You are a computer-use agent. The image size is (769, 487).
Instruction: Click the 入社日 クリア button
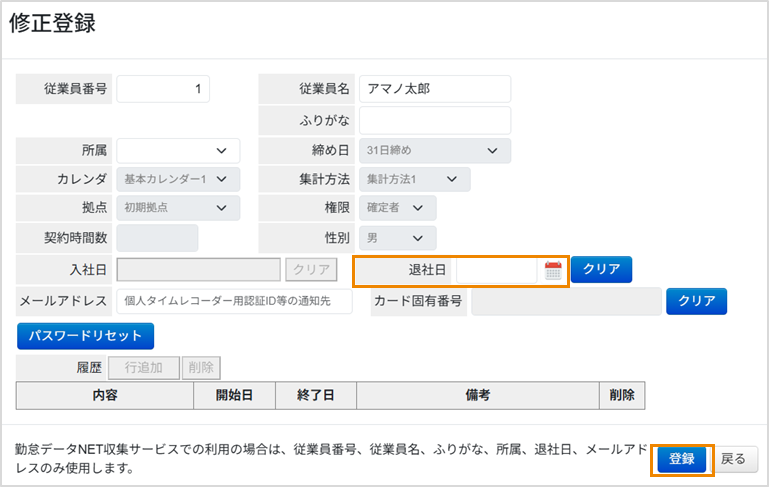pyautogui.click(x=311, y=270)
